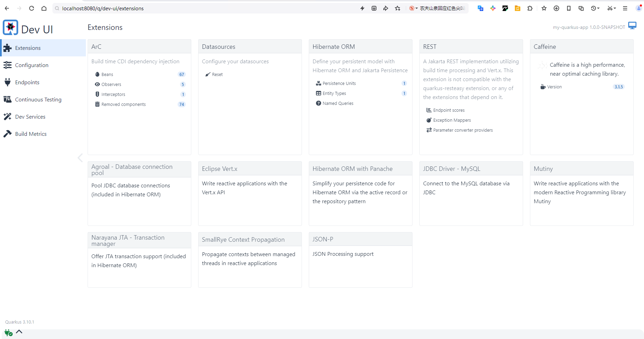Expand the bottom footer panel chevron
Screen dimensions: 644x339
[19, 332]
